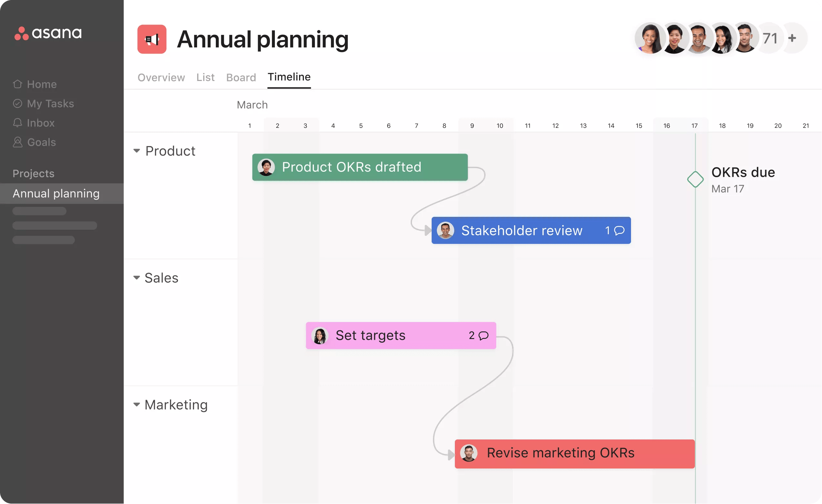The width and height of the screenshot is (822, 504).
Task: Open the Inbox bell icon
Action: pyautogui.click(x=17, y=123)
